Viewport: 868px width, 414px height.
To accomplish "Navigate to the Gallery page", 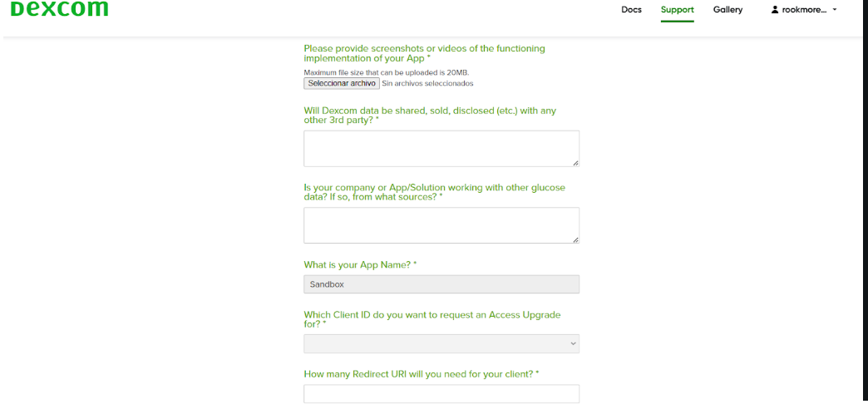I will pos(727,10).
